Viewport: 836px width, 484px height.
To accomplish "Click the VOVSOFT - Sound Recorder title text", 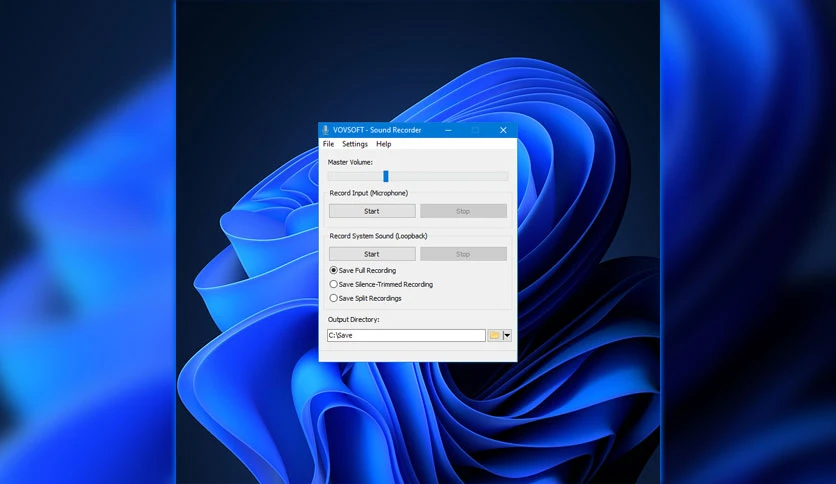I will (x=377, y=130).
